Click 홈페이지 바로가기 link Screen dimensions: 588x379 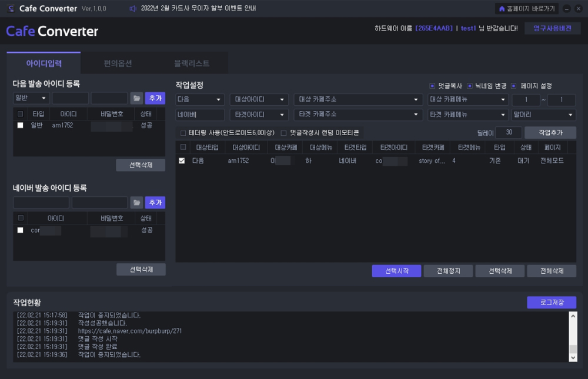pos(527,8)
